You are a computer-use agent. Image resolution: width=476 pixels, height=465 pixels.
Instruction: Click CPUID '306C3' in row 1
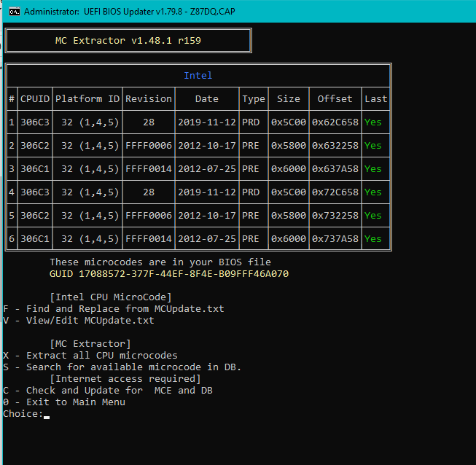click(x=35, y=122)
